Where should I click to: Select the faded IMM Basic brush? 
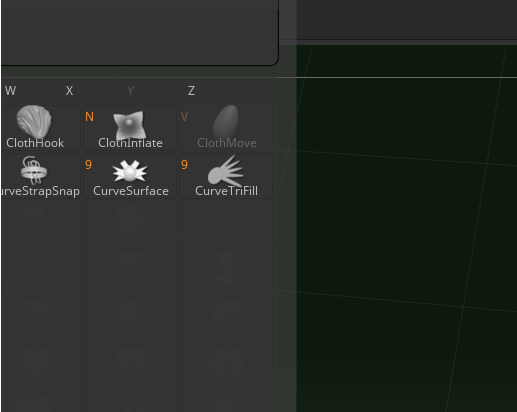tap(40, 272)
